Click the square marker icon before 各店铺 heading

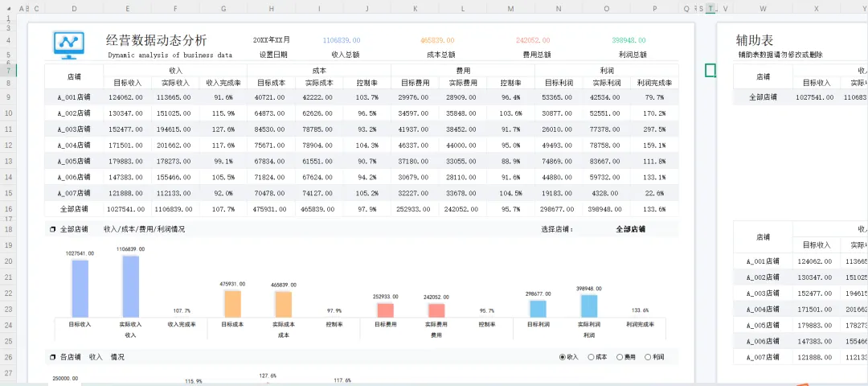click(x=52, y=357)
